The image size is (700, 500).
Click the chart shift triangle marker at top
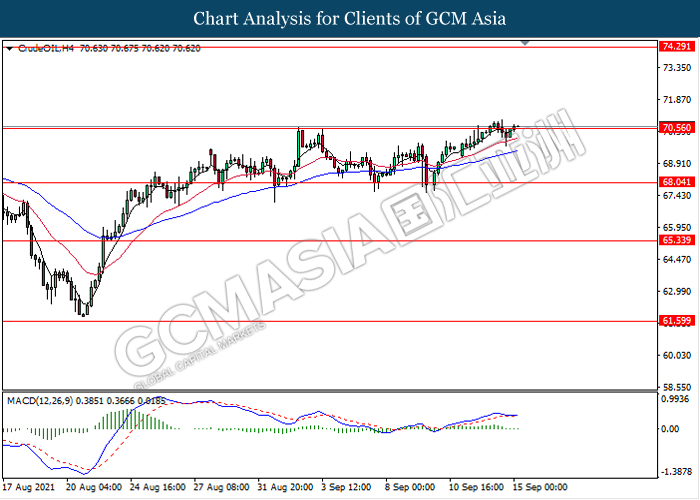click(525, 43)
